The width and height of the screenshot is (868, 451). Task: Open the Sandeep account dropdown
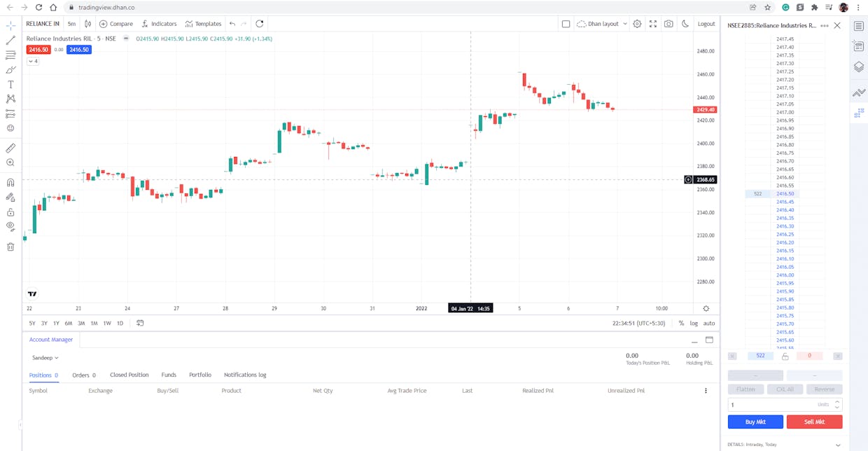(x=45, y=358)
